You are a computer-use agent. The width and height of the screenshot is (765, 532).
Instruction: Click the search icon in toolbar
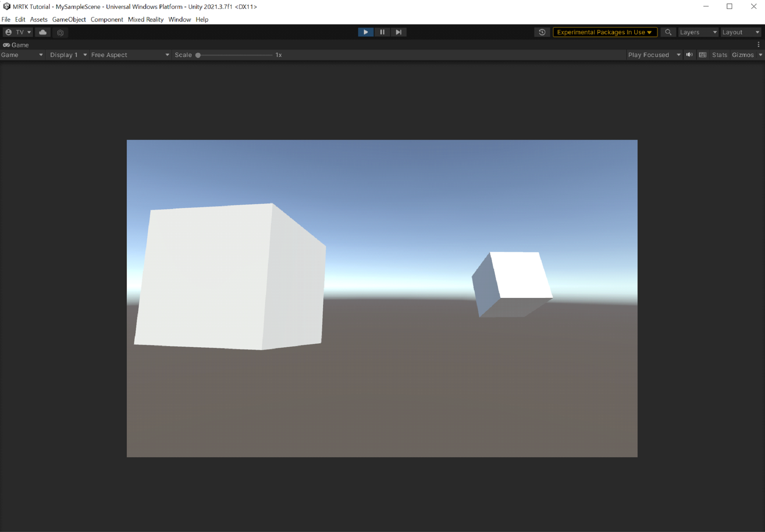668,32
